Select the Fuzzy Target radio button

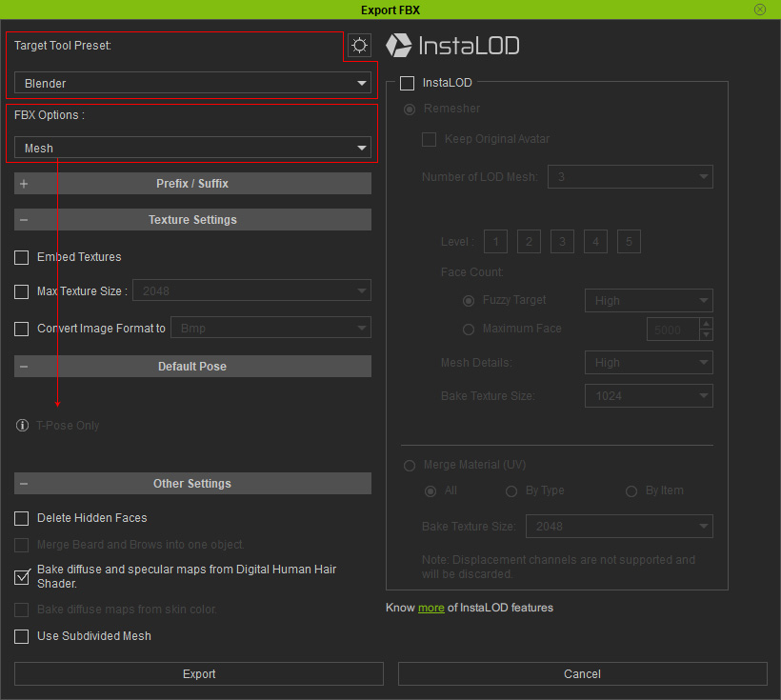pos(469,300)
